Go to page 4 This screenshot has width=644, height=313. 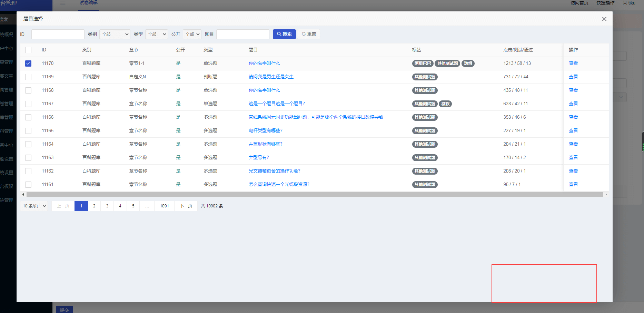[x=120, y=206]
